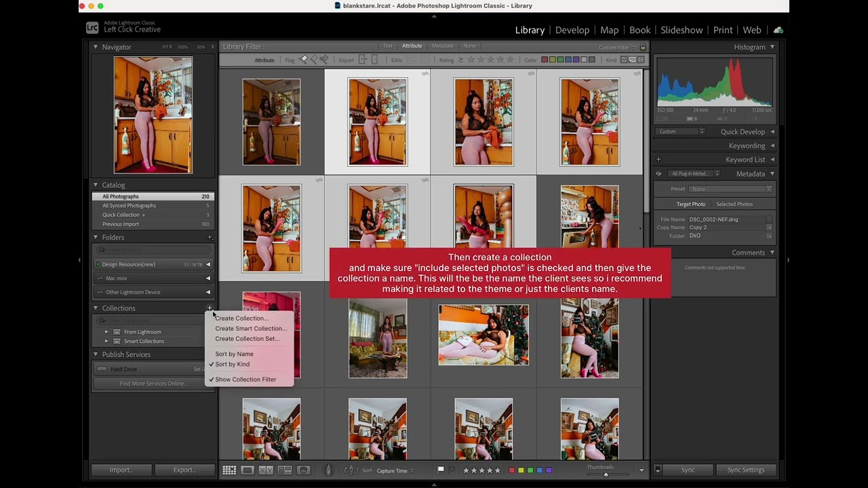Image resolution: width=868 pixels, height=488 pixels.
Task: Open Survey view in the toolbar
Action: (x=285, y=470)
